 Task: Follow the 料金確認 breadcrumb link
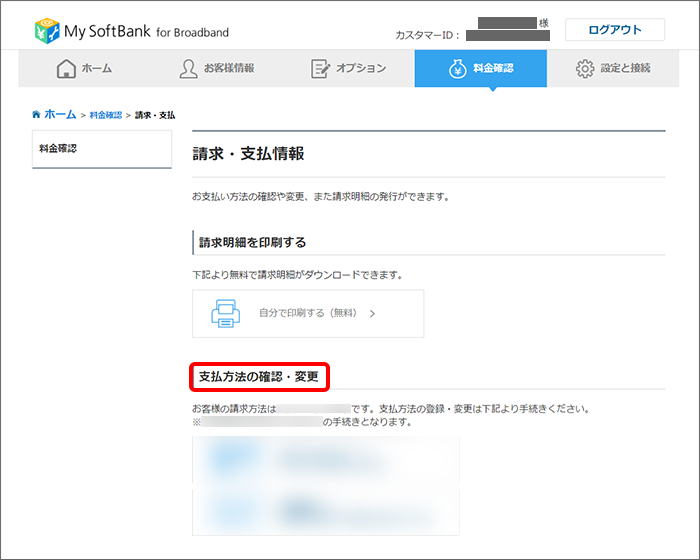[106, 115]
